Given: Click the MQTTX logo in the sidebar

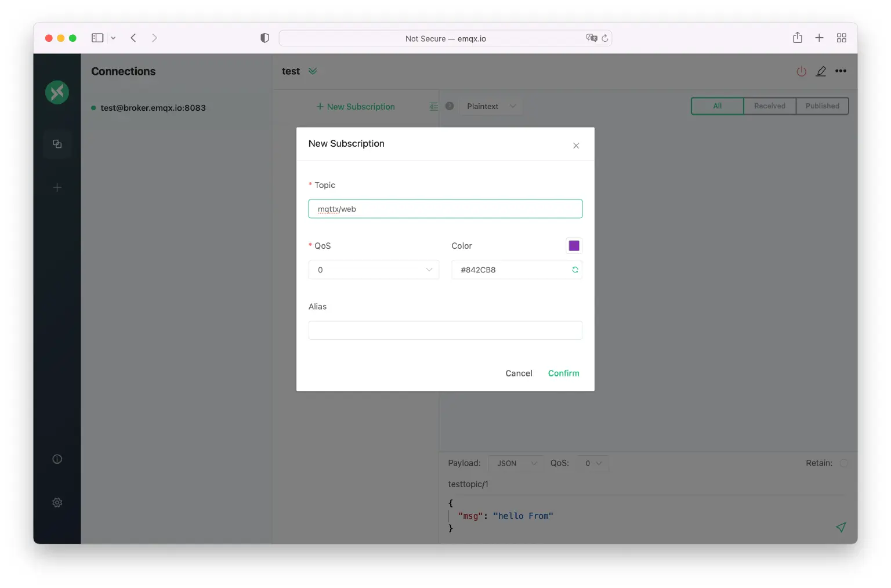Looking at the screenshot, I should click(57, 92).
